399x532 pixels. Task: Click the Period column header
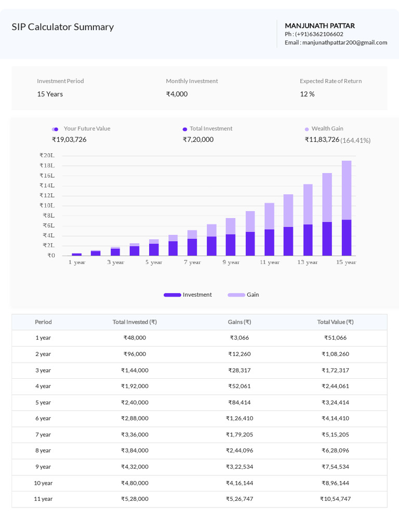pos(44,322)
